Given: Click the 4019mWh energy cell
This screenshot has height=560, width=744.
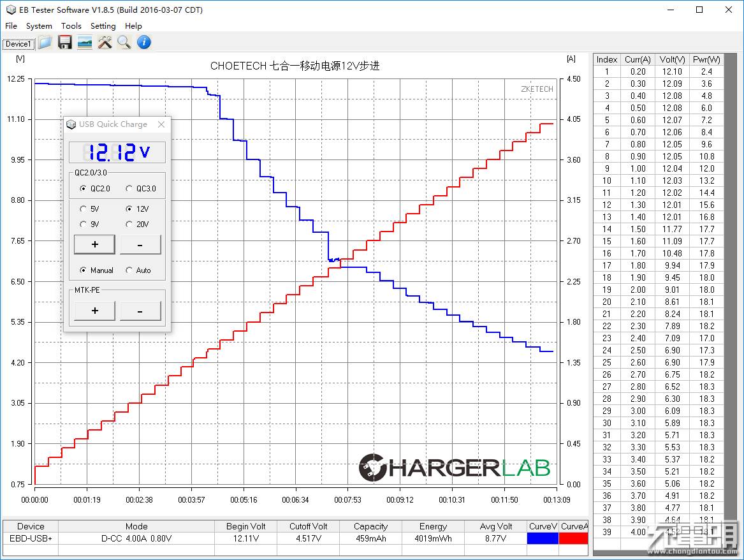Looking at the screenshot, I should [x=434, y=539].
